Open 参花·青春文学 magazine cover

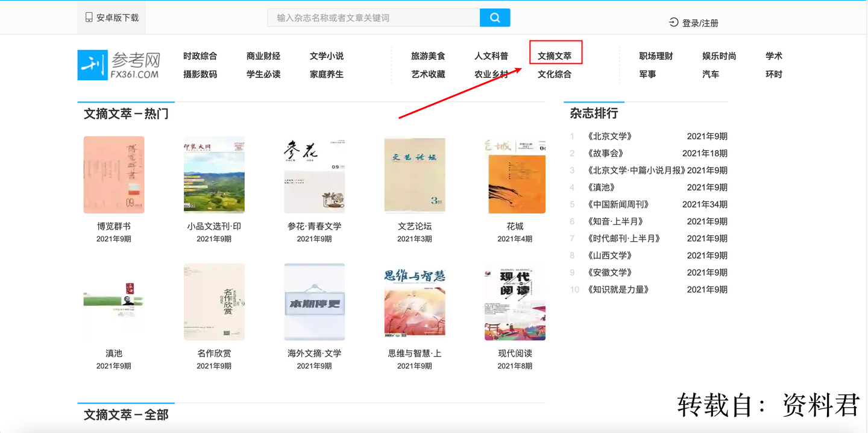coord(315,175)
